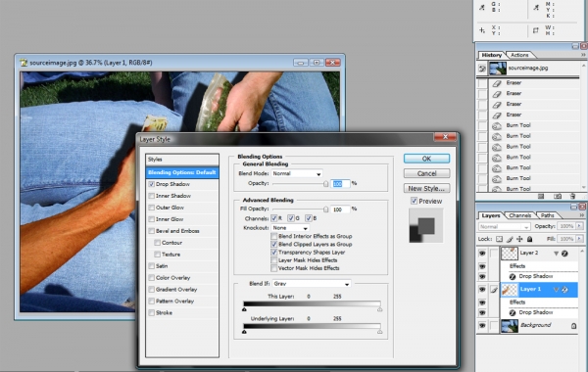The height and width of the screenshot is (372, 588).
Task: Open the Layers panel Opacity arrow
Action: point(579,226)
